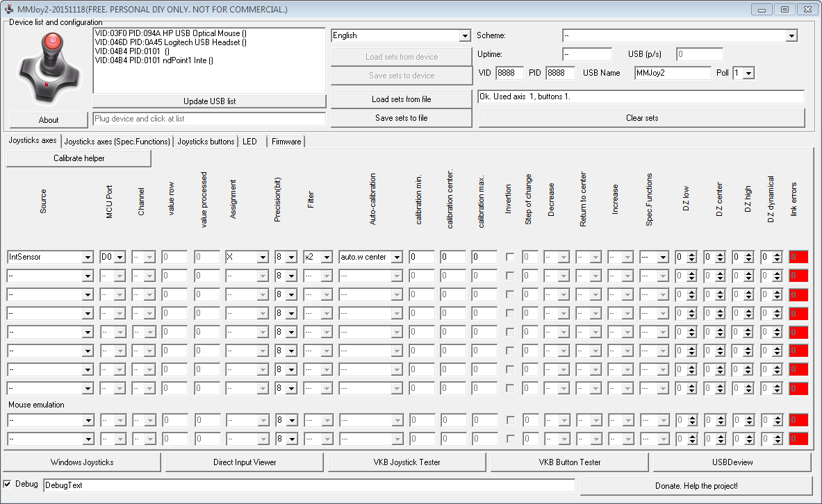The width and height of the screenshot is (822, 504).
Task: Increase DZ dynamical spinner in first row
Action: 778,255
